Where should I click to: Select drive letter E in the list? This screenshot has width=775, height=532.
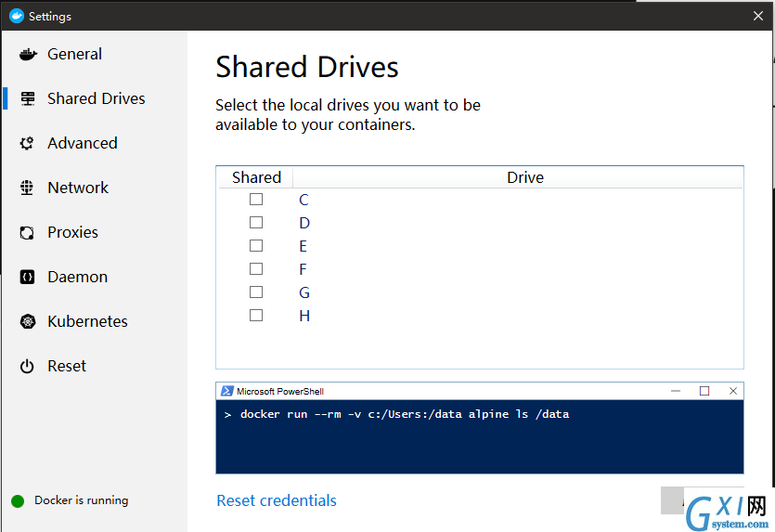click(x=303, y=246)
